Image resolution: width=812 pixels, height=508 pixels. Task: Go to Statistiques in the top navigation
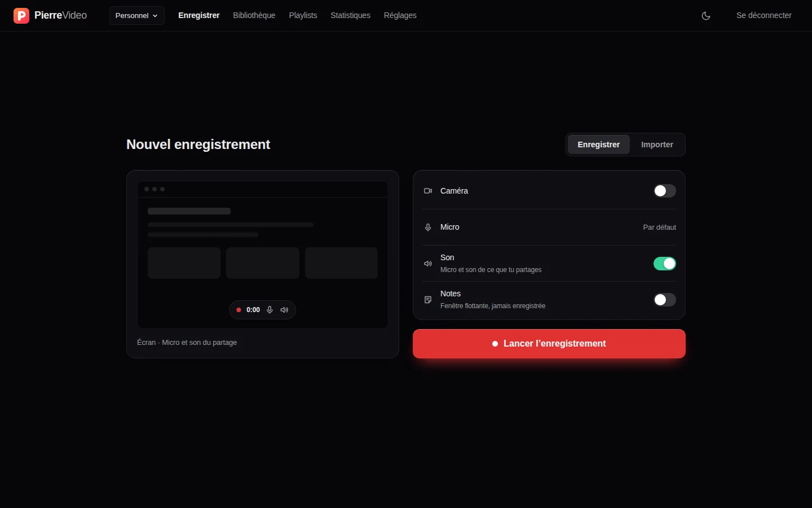coord(350,15)
